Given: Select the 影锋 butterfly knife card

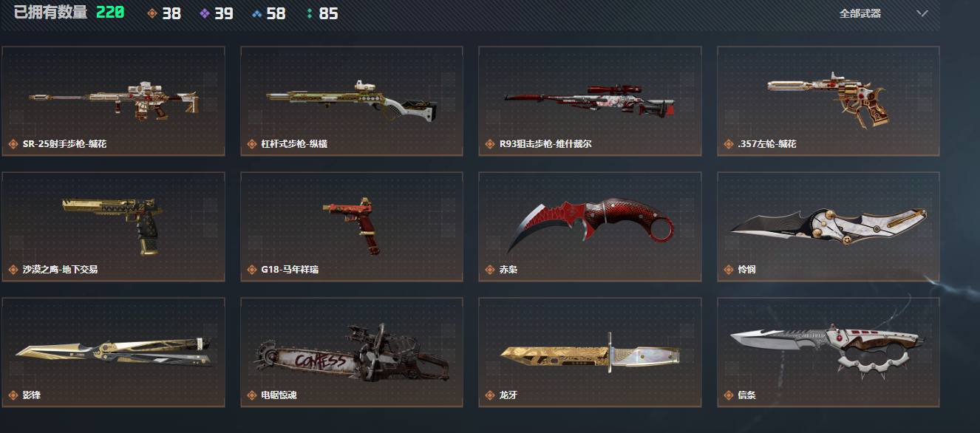Looking at the screenshot, I should point(114,352).
